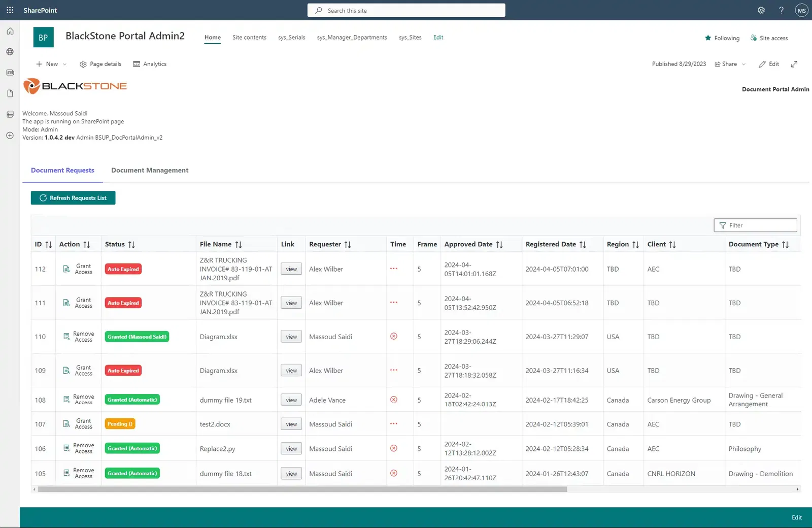
Task: Sort the Client column
Action: (672, 245)
